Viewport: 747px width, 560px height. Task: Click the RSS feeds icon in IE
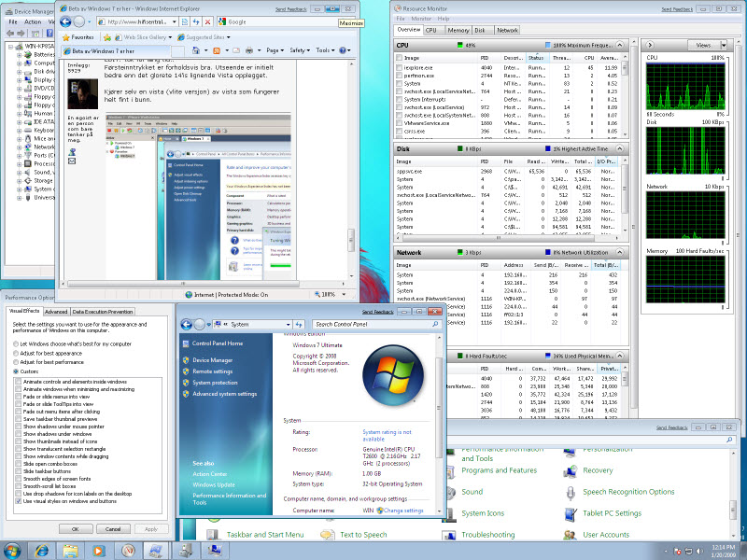tap(217, 50)
